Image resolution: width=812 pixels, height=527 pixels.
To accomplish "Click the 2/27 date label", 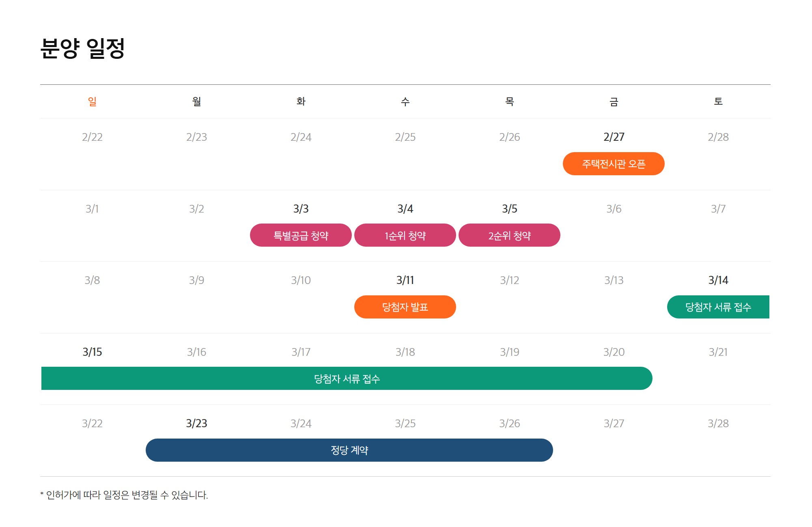I will click(x=614, y=137).
